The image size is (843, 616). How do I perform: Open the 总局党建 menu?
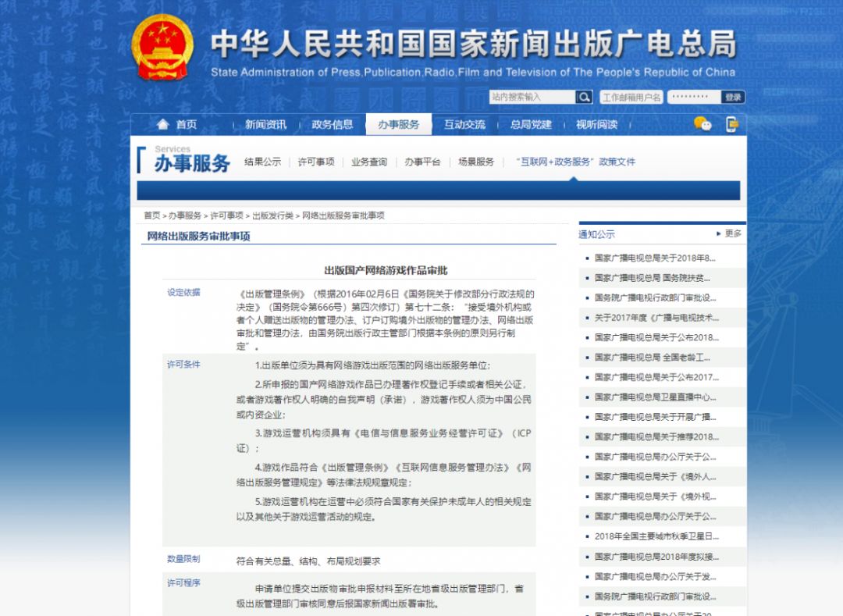(x=531, y=124)
